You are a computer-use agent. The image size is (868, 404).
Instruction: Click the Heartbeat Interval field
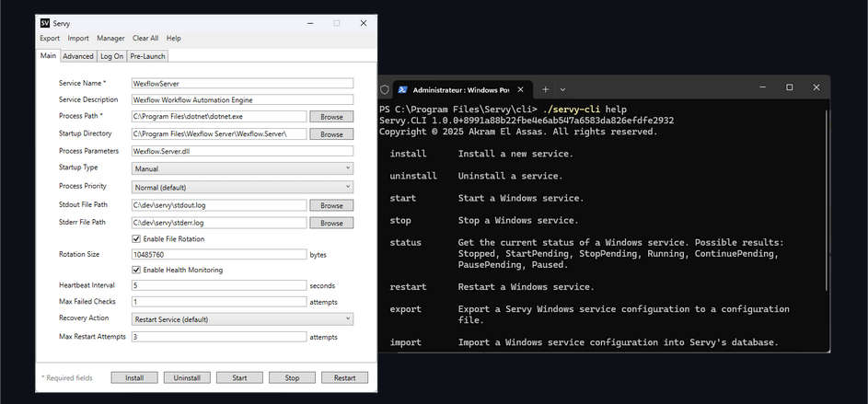click(x=219, y=285)
